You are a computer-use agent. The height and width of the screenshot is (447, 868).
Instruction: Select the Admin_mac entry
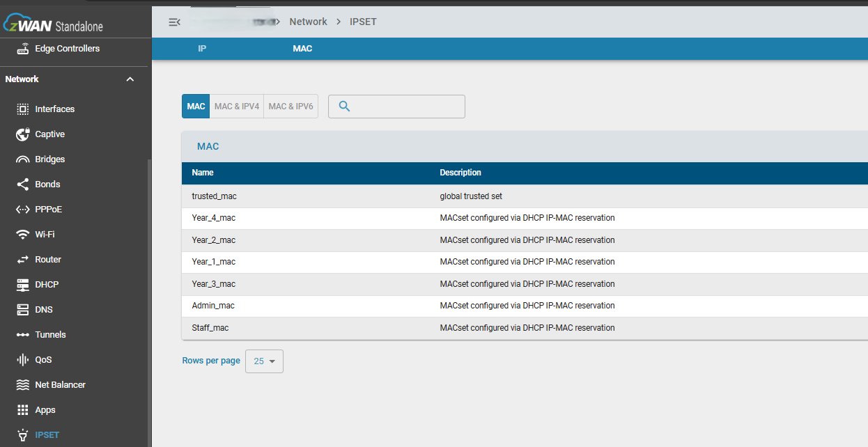point(525,306)
